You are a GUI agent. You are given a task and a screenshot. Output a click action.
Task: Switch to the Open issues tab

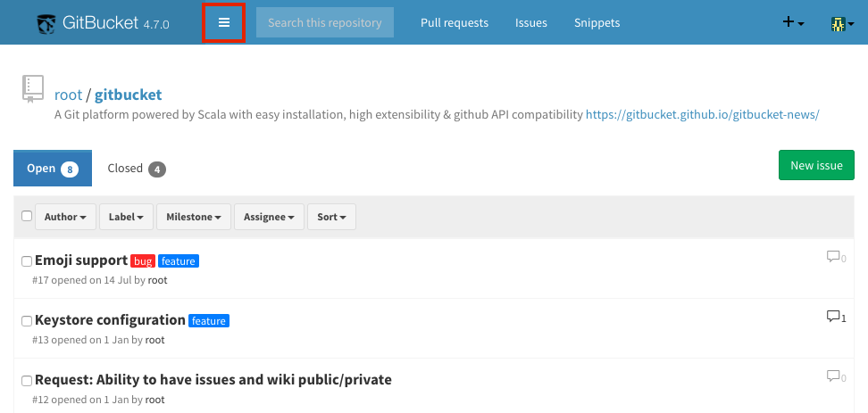[53, 168]
